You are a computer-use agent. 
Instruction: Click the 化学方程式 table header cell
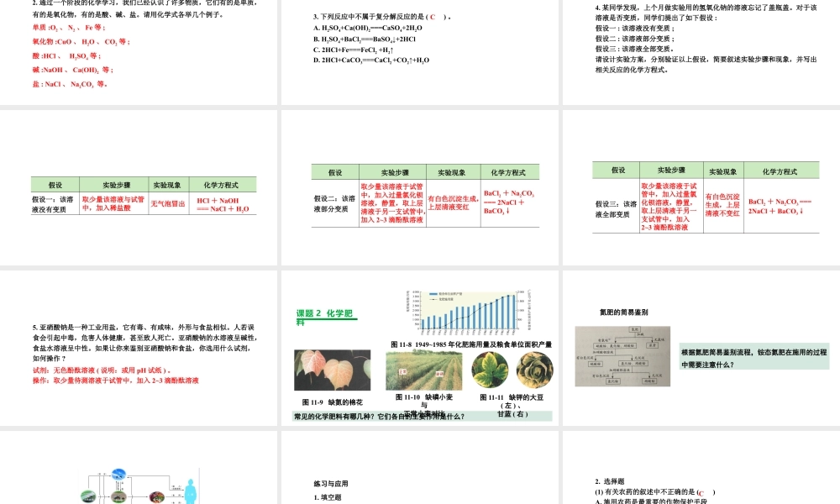(220, 184)
